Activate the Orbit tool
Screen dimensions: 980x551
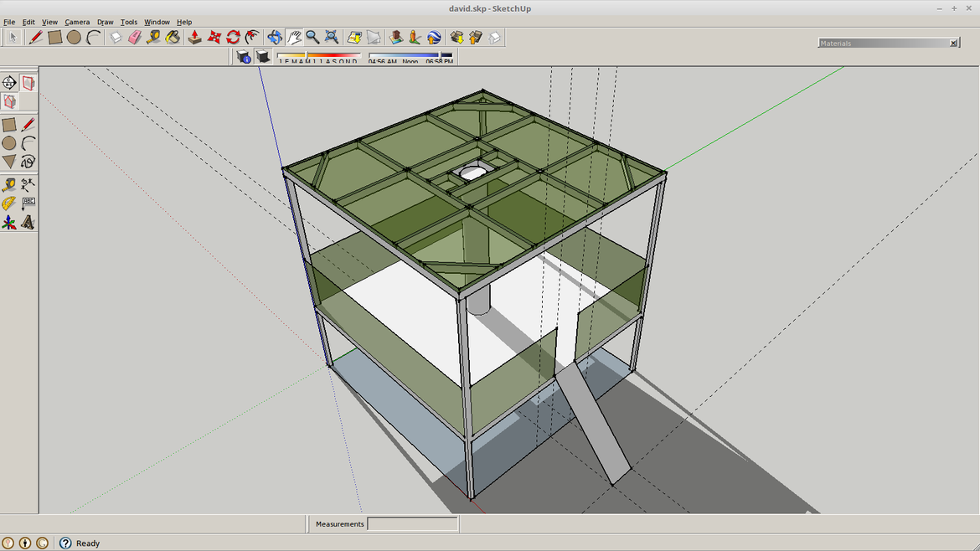click(x=275, y=37)
